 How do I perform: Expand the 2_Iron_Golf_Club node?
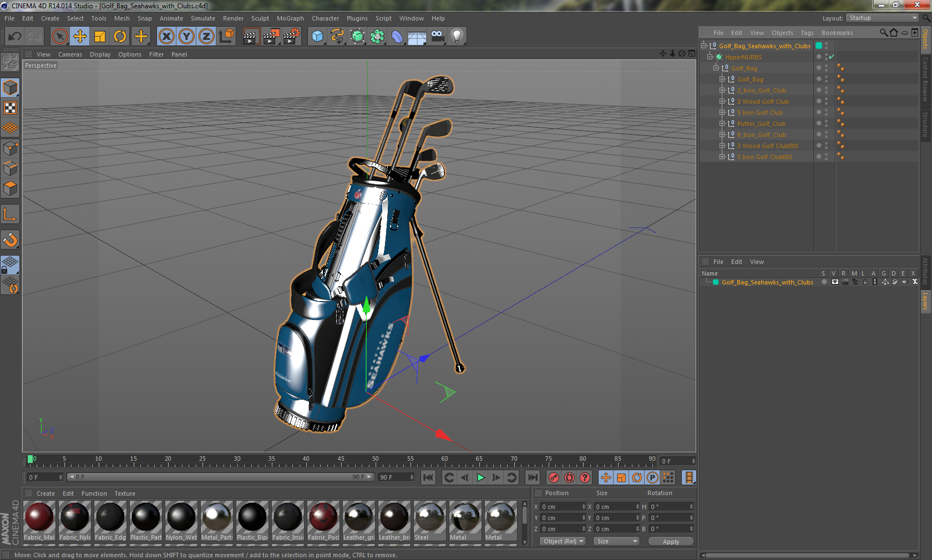tap(722, 90)
